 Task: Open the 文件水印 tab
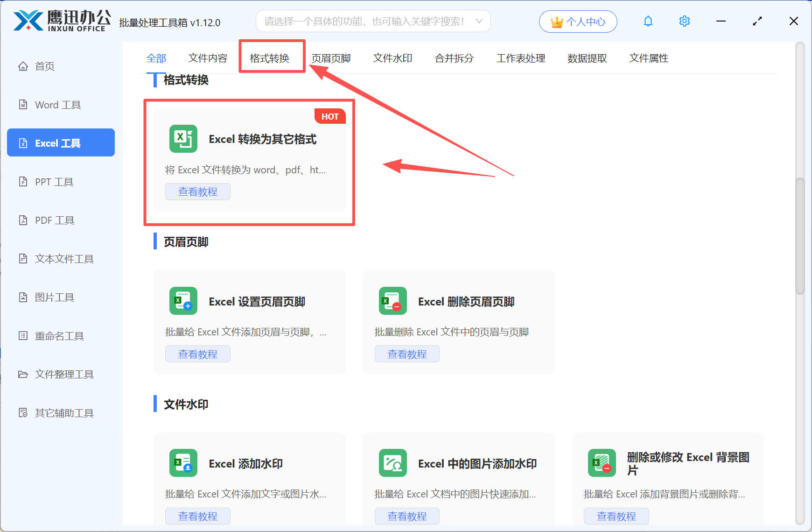(x=392, y=57)
